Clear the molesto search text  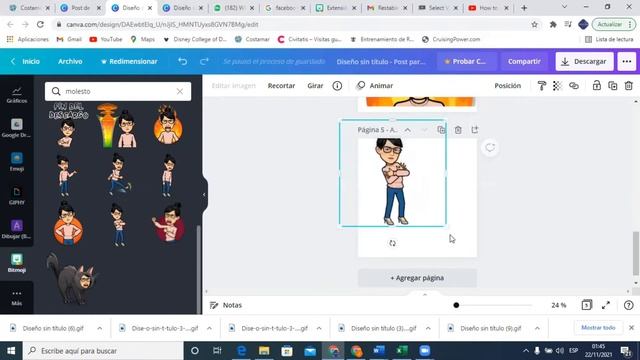(180, 91)
